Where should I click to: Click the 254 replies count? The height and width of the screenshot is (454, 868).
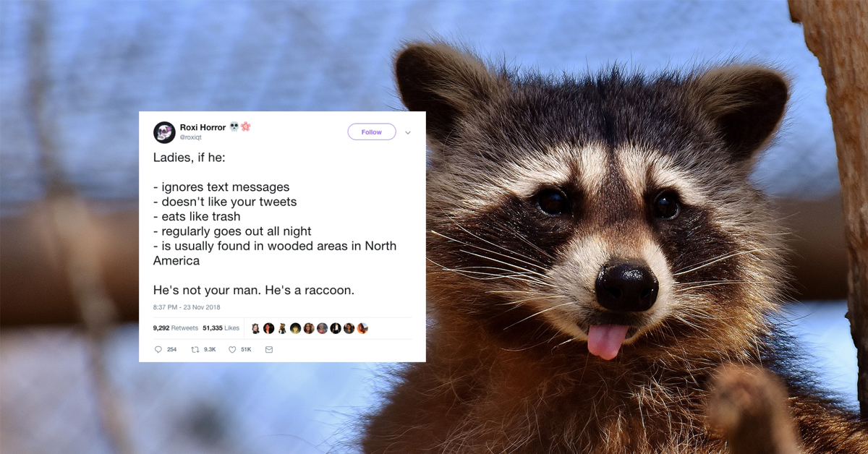click(x=171, y=349)
